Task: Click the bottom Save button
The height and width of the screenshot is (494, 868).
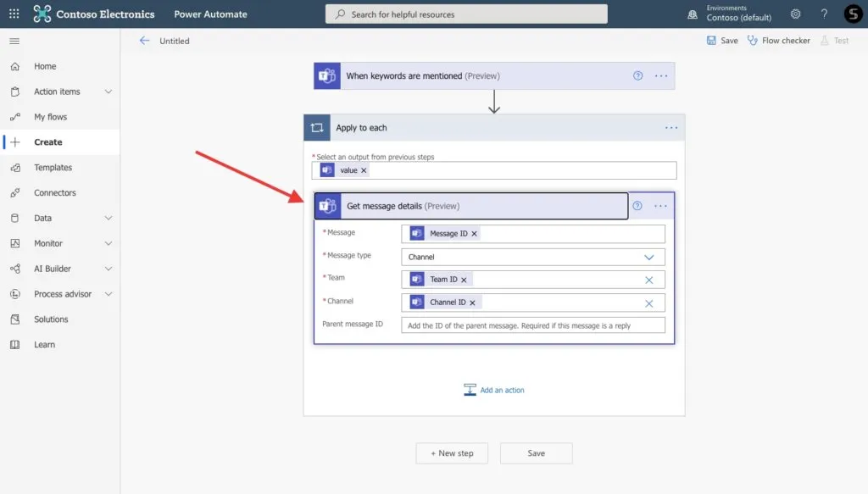Action: coord(536,453)
